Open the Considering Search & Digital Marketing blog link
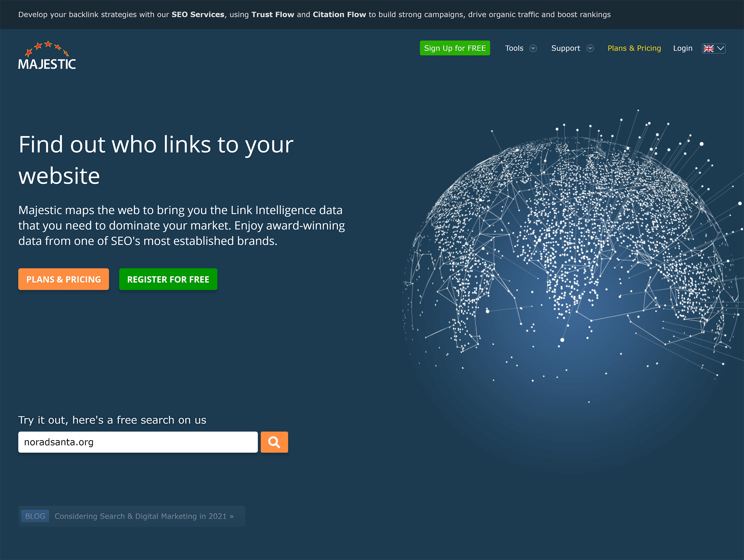Viewport: 744px width, 560px height. click(144, 516)
